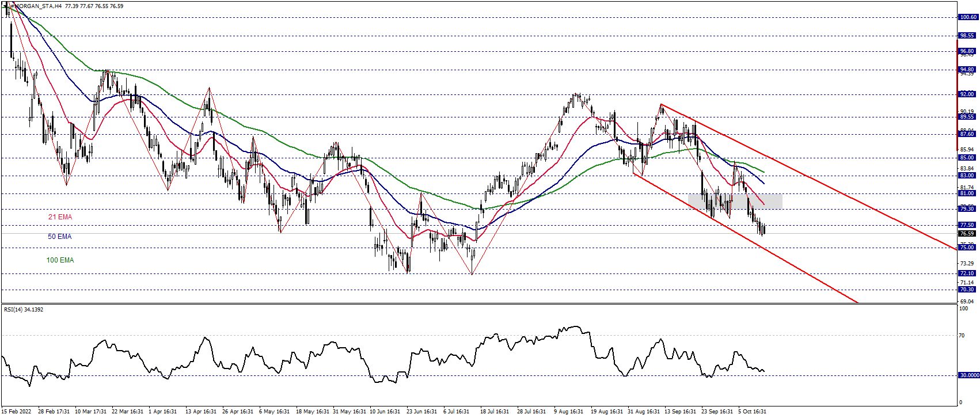Click the 5 Oct 16:31 time axis label
This screenshot has height=418, width=980.
pos(753,412)
